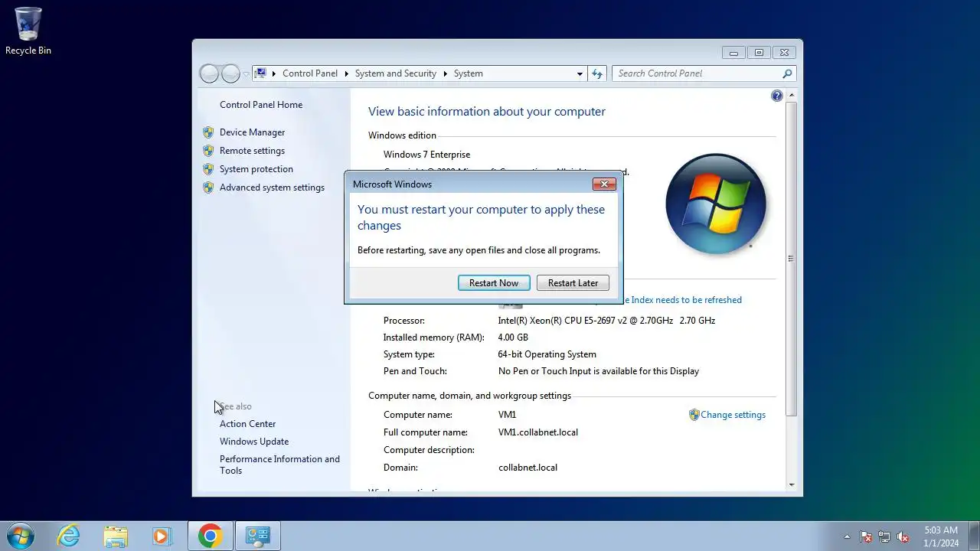Click the Remote settings shield icon
Viewport: 980px width, 551px height.
tap(208, 151)
